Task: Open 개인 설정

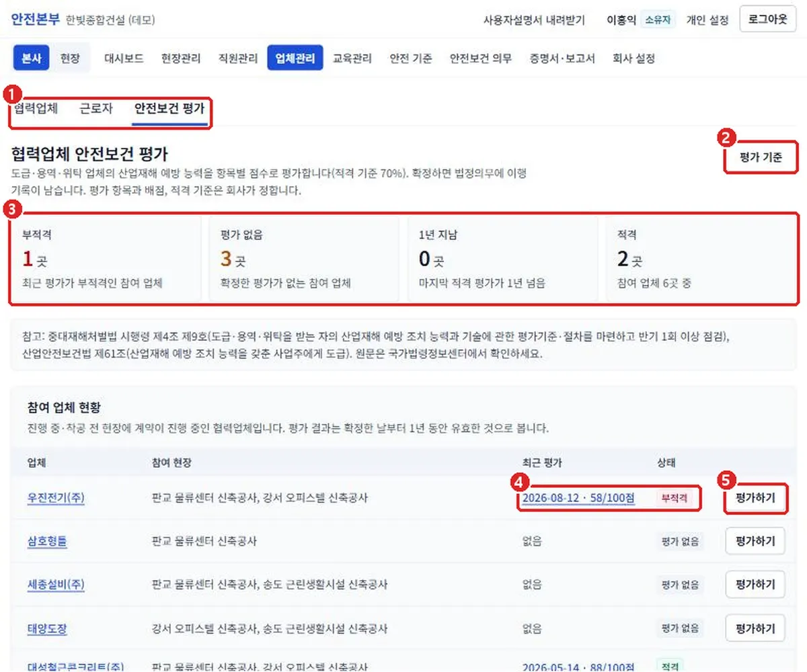Action: 707,20
